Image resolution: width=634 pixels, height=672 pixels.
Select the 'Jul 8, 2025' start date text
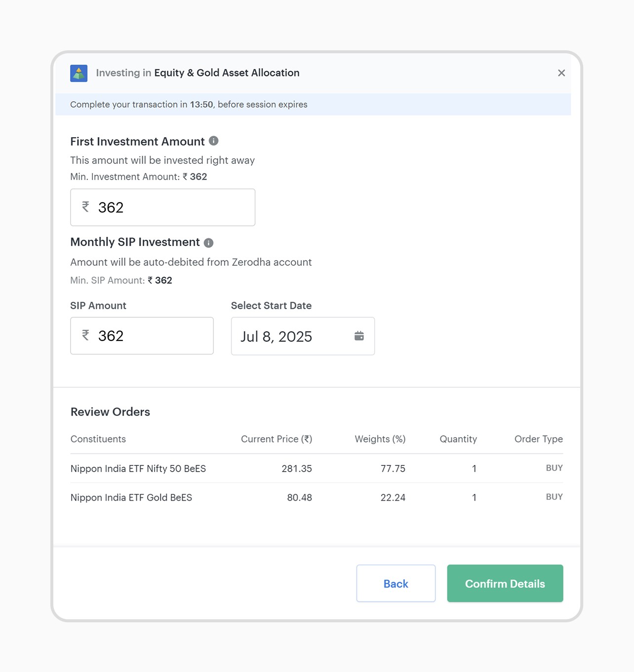276,336
